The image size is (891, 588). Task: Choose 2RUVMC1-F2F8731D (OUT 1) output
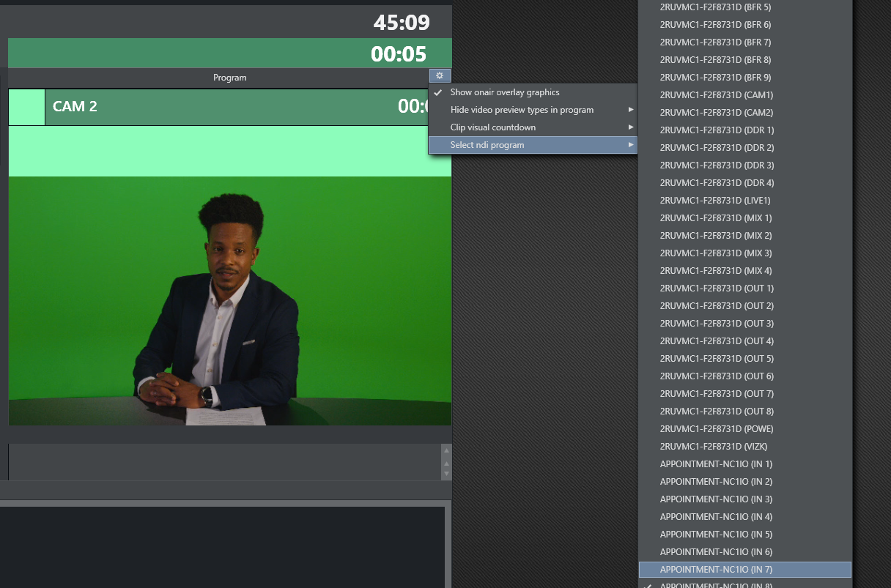[x=717, y=289]
